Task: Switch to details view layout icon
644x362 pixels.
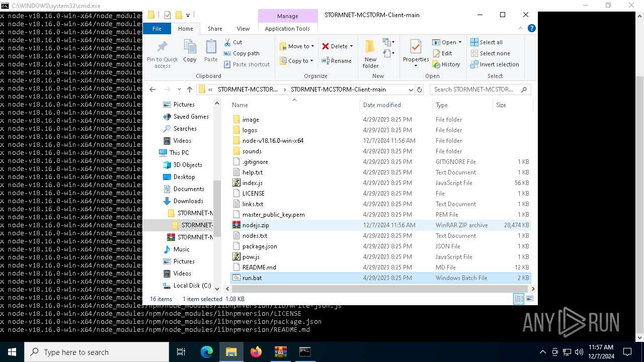Action: (x=519, y=299)
